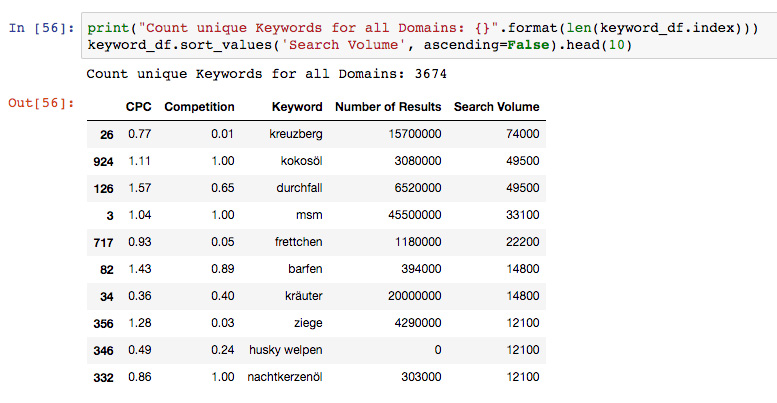Image resolution: width=777 pixels, height=403 pixels.
Task: Click the search volume 22200
Action: pos(522,242)
